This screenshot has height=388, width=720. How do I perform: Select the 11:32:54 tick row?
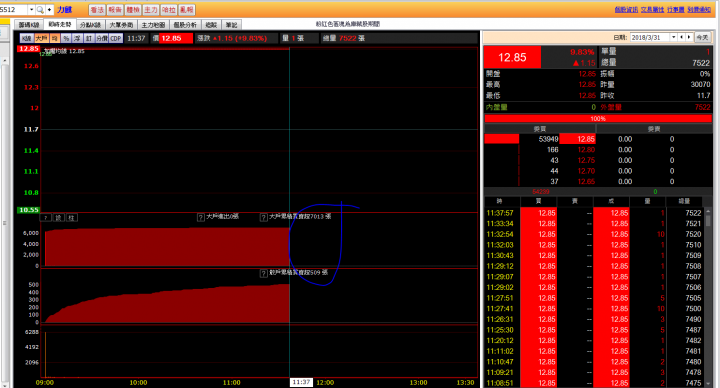[x=594, y=234]
